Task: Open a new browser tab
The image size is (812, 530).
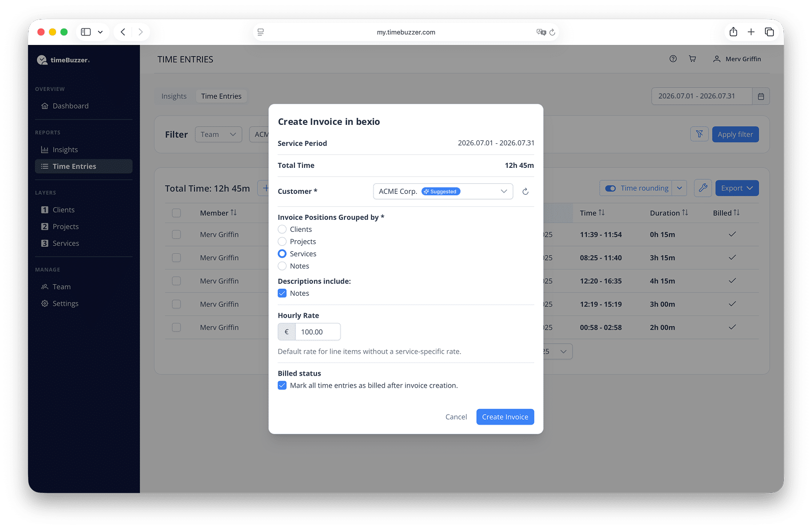Action: (x=751, y=32)
